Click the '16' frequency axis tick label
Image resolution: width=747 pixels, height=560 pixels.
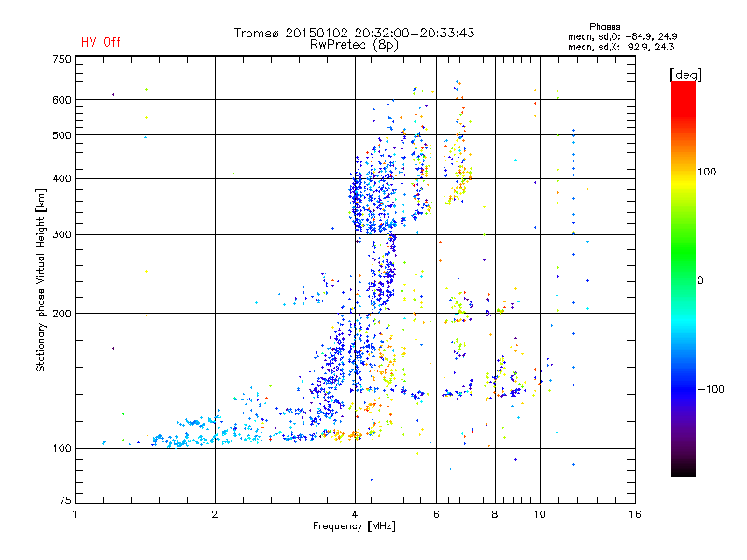(x=635, y=514)
